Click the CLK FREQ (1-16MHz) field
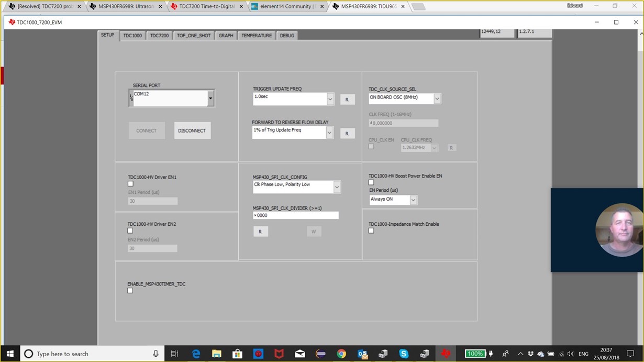The width and height of the screenshot is (644, 362). coord(403,123)
